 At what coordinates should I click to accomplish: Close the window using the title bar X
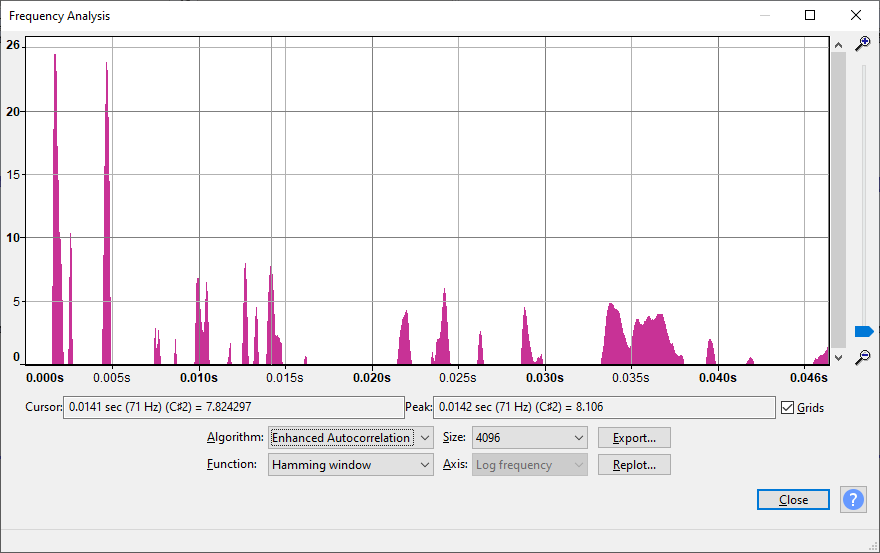855,15
